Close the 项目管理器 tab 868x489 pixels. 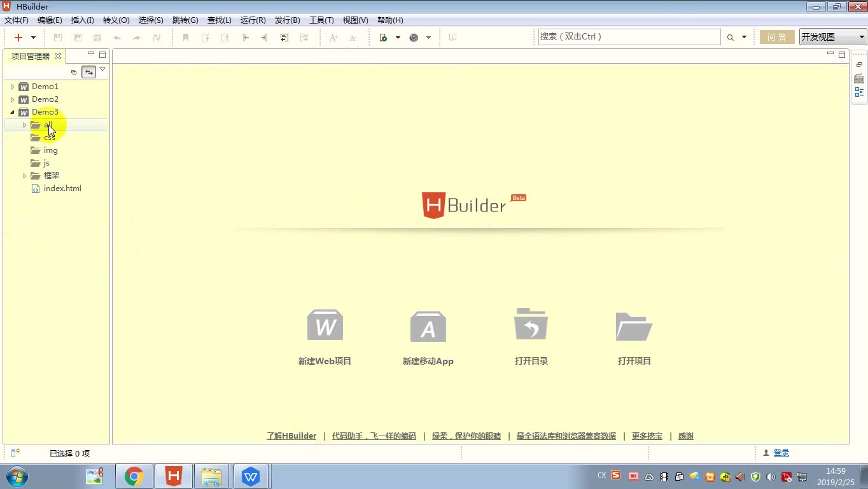(58, 56)
